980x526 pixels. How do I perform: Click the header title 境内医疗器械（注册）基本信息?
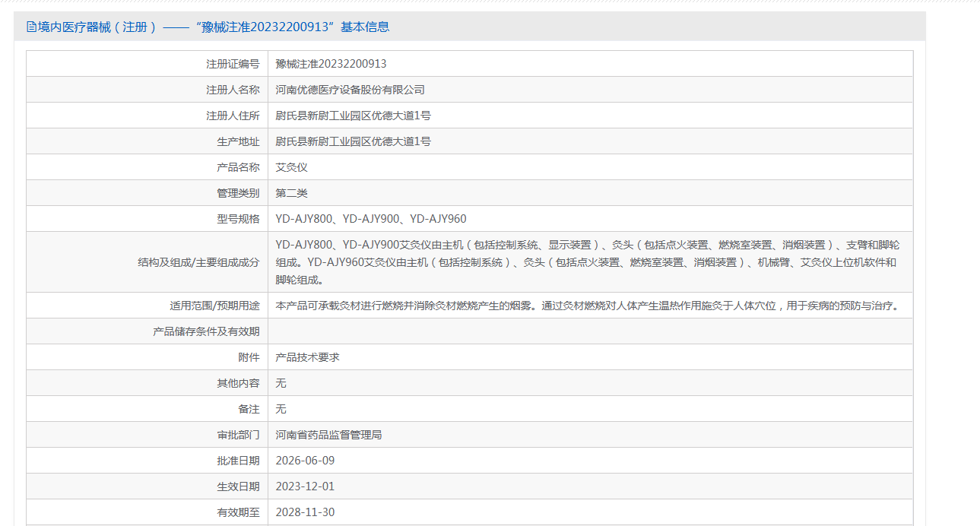pyautogui.click(x=214, y=27)
